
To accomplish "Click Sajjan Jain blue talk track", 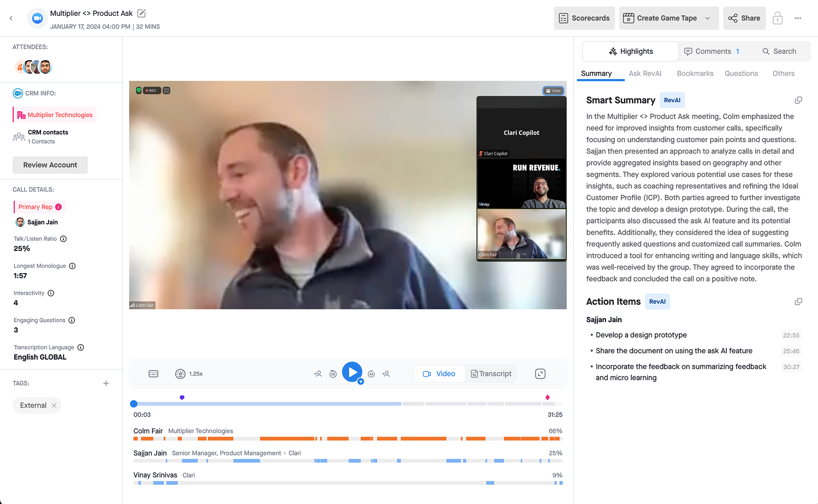I will point(348,461).
